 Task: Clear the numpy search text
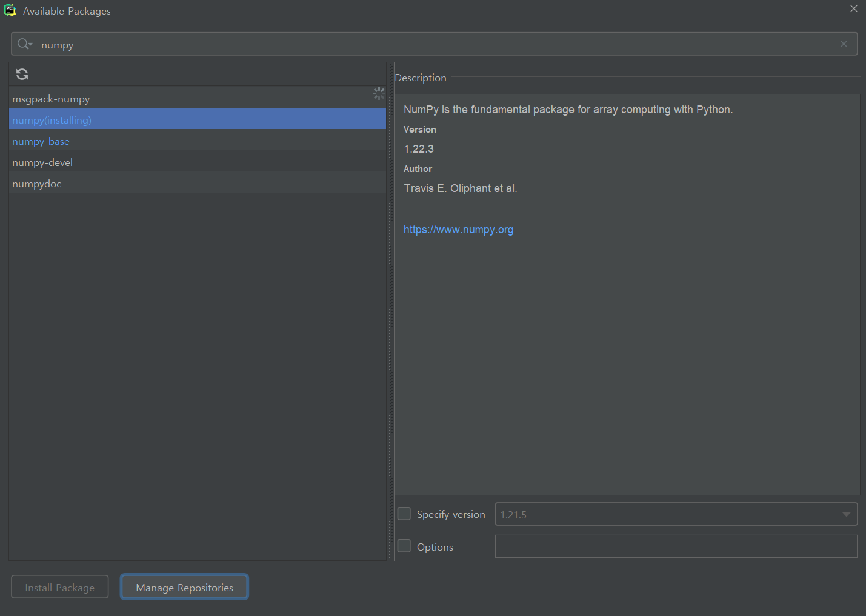click(844, 44)
